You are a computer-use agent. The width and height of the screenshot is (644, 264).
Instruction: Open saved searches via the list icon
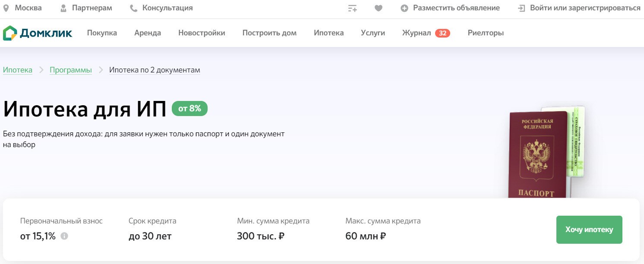[353, 7]
